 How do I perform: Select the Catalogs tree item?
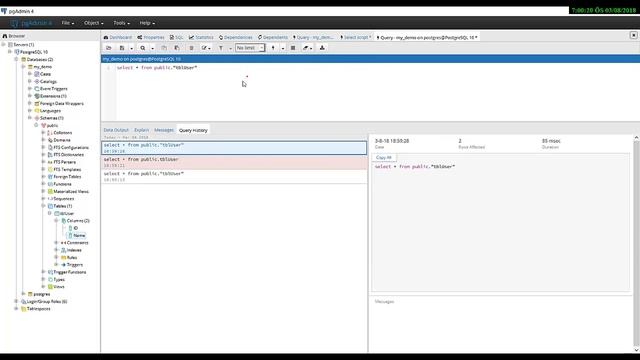coord(48,81)
